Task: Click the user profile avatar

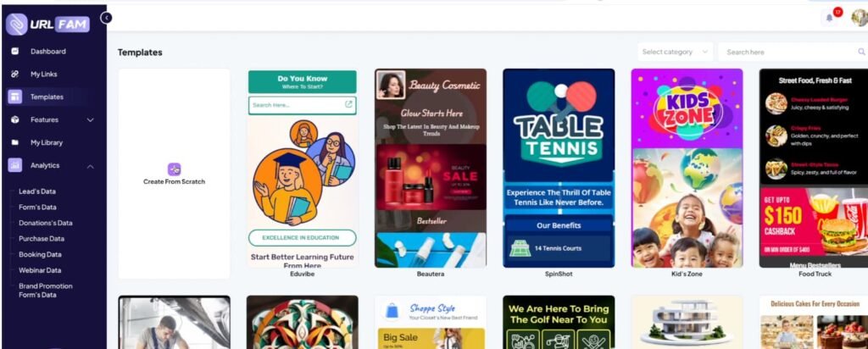Action: 860,18
